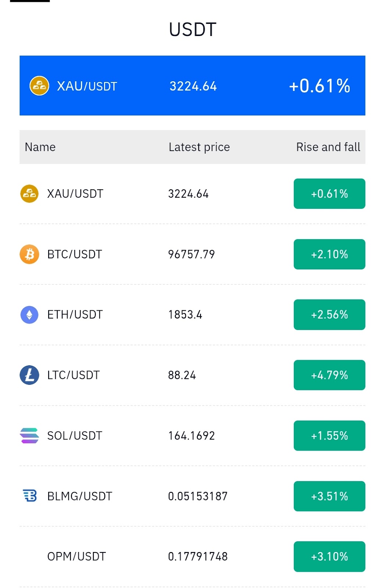Click the XAU gold bars icon in list
385x588 pixels.
29,194
